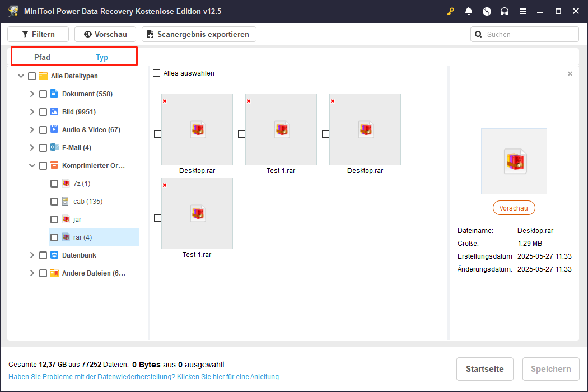Open the Datenwiederherstellung Anleitung link

[144, 377]
